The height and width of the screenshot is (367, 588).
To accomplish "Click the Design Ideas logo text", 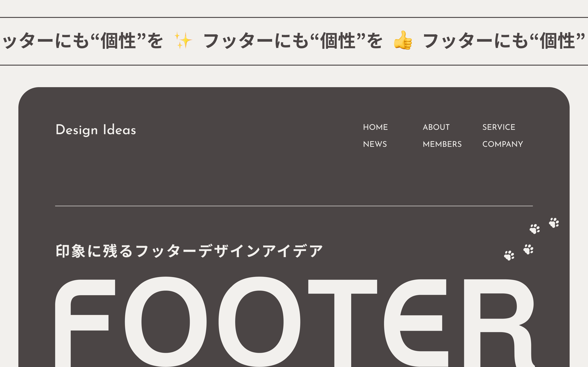I will tap(96, 130).
